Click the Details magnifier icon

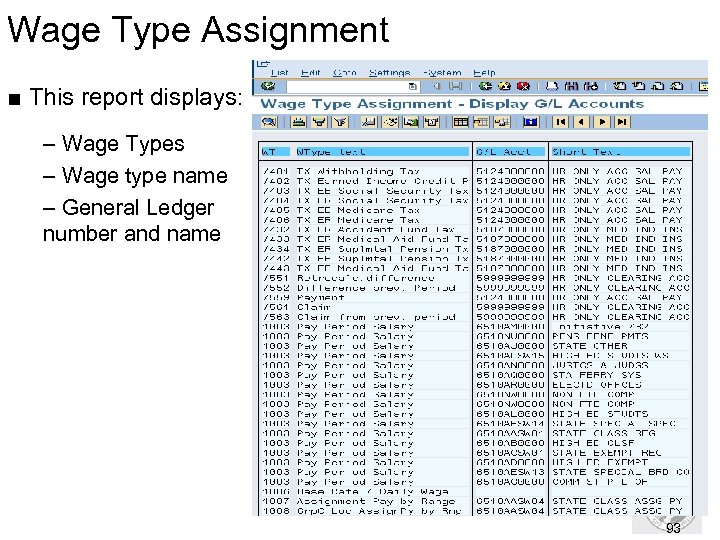click(x=269, y=122)
